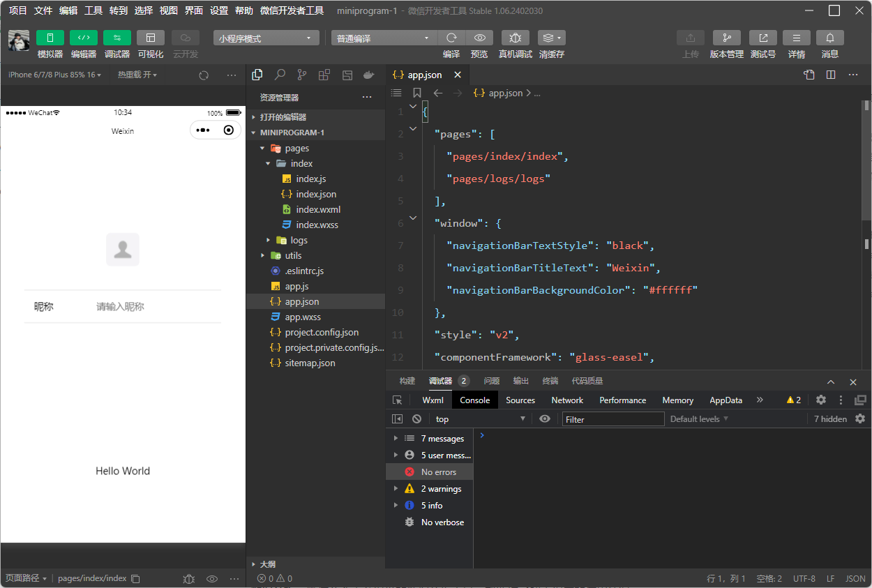Click the split editor icon
This screenshot has height=588, width=872.
tap(831, 75)
